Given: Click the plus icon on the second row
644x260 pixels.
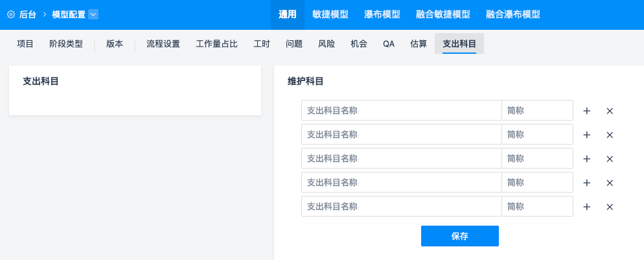Looking at the screenshot, I should tap(587, 135).
